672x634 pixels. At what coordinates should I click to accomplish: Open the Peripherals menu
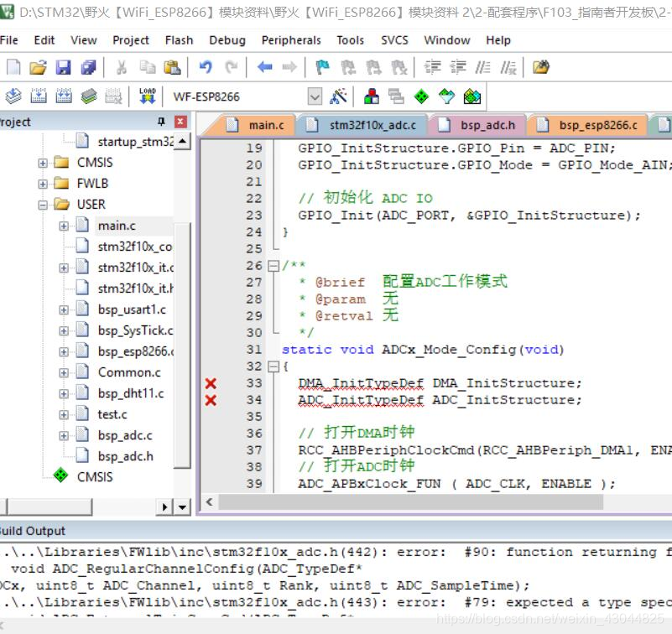[291, 40]
